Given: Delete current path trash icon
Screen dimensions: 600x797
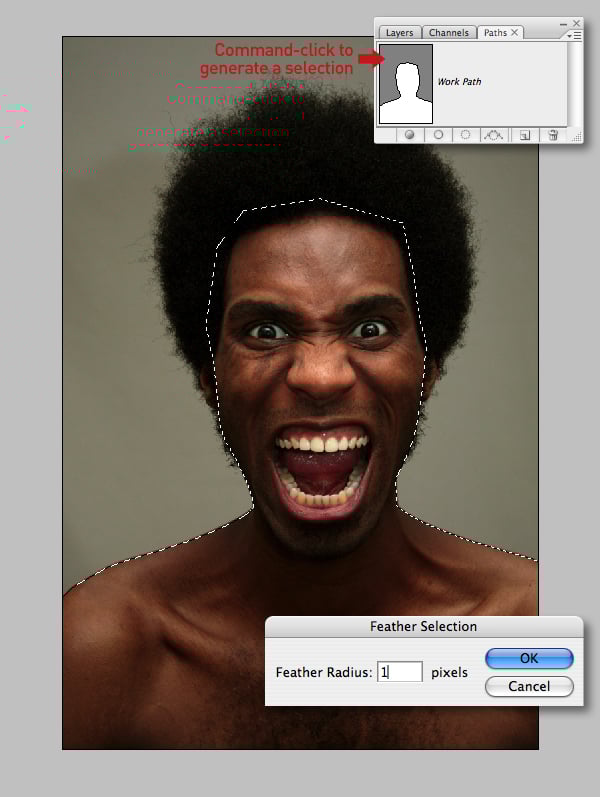Looking at the screenshot, I should [553, 135].
